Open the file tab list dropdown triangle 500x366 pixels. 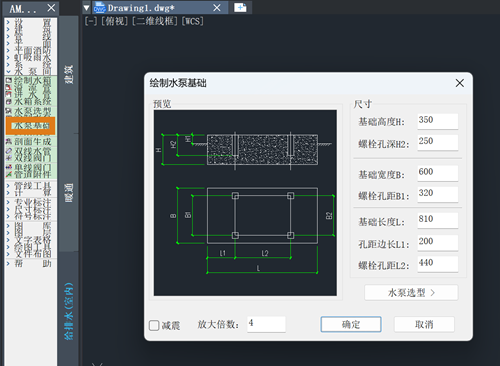[86, 8]
